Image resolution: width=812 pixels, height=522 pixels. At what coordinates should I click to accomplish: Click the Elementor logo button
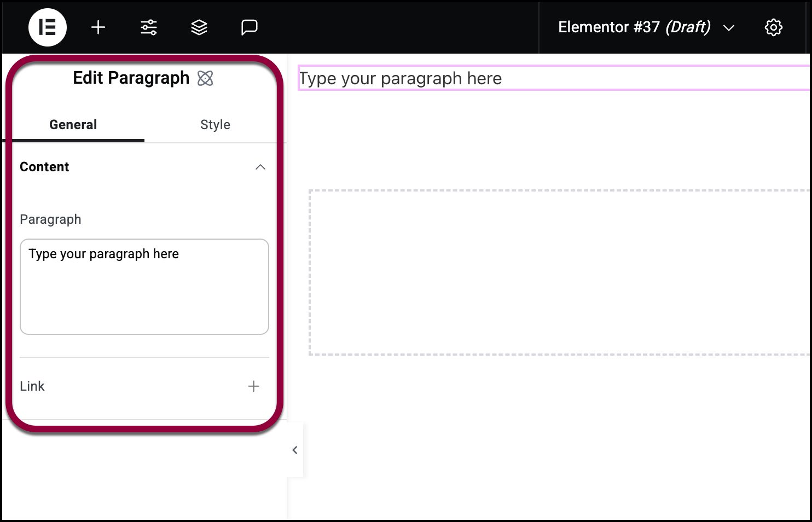[x=48, y=27]
